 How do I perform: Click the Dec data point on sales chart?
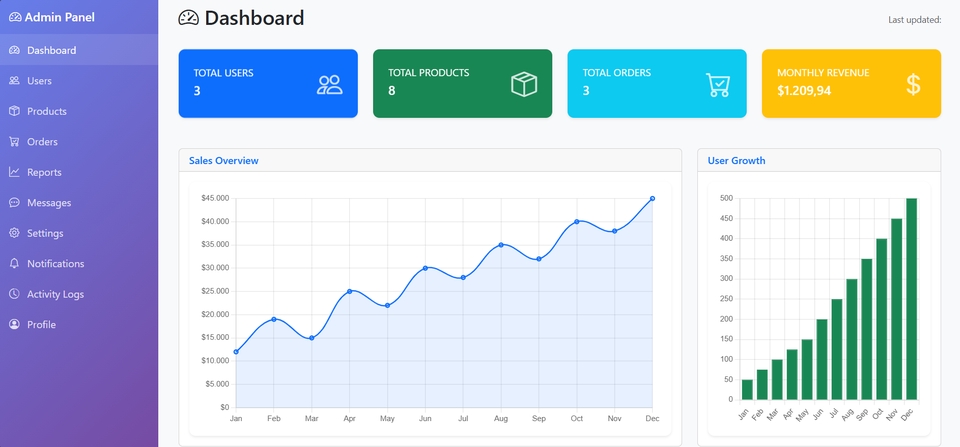tap(652, 199)
